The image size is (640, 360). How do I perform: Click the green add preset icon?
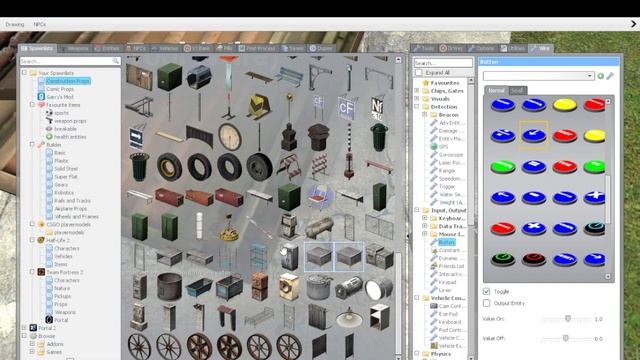pyautogui.click(x=600, y=76)
